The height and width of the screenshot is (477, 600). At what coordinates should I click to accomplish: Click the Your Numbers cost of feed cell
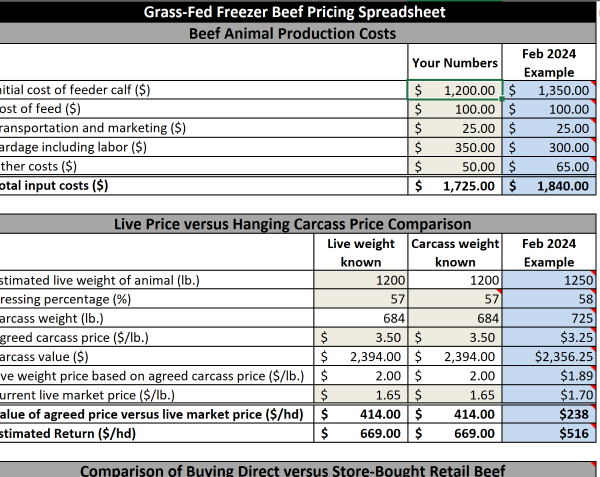click(454, 109)
